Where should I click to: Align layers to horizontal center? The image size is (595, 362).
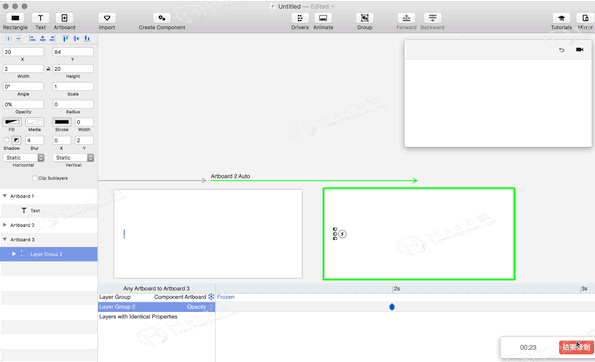[x=42, y=38]
